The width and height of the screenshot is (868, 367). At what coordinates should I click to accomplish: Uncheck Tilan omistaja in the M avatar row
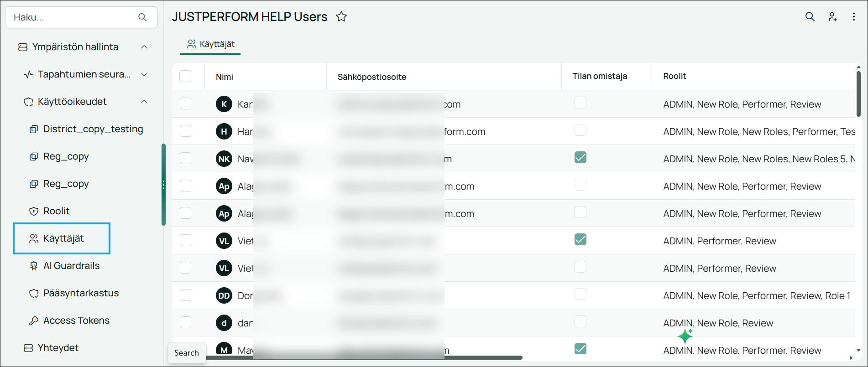(580, 349)
